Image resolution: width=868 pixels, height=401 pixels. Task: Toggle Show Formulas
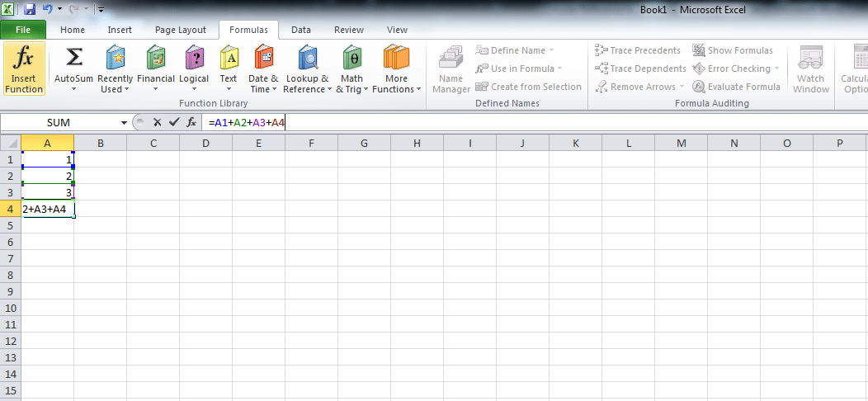coord(733,50)
